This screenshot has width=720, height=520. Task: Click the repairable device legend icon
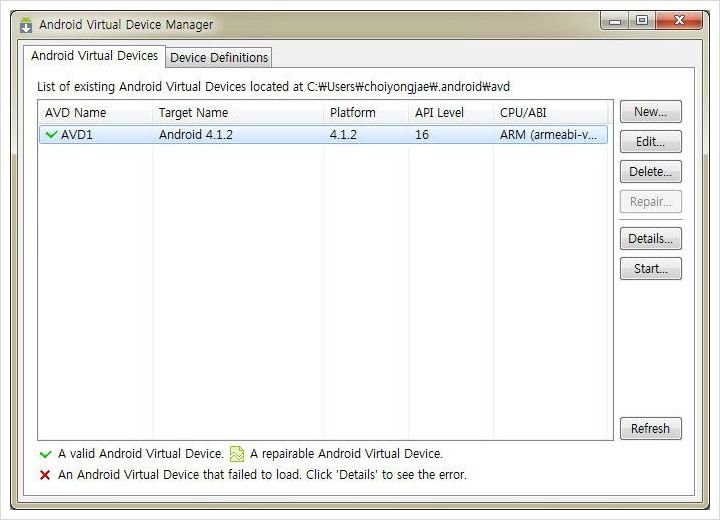(237, 454)
